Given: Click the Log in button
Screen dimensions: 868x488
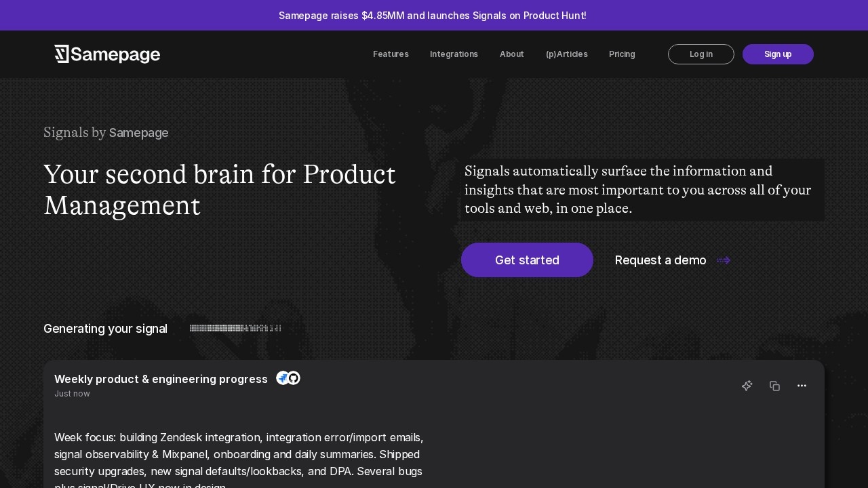Looking at the screenshot, I should [701, 54].
